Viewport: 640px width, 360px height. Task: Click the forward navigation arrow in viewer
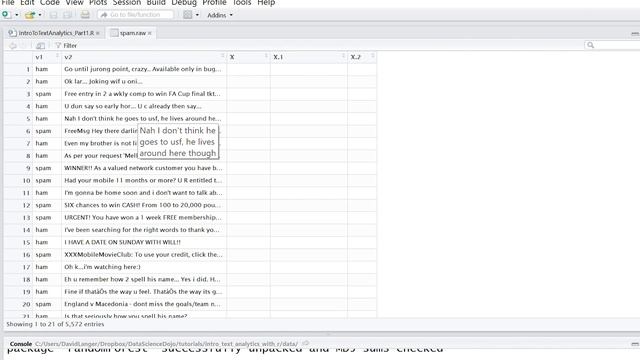tap(24, 46)
